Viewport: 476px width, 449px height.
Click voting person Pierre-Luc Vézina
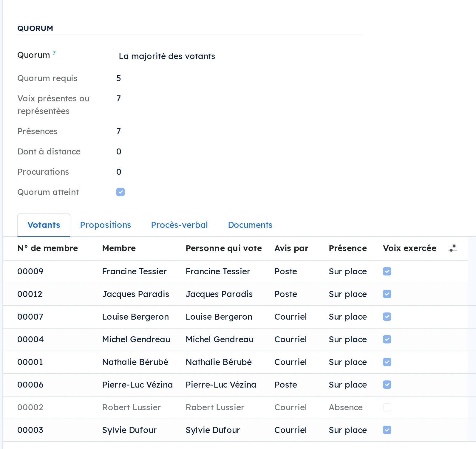point(221,385)
